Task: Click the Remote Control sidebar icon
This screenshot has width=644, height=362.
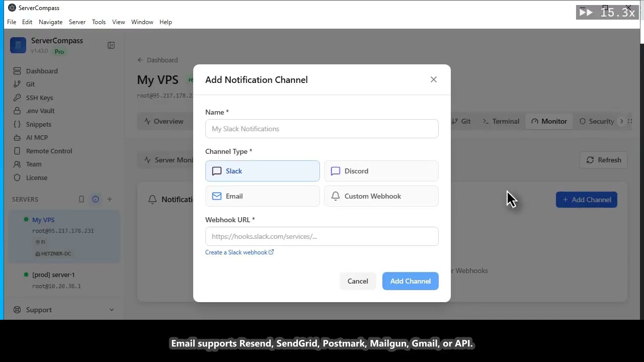Action: (17, 151)
